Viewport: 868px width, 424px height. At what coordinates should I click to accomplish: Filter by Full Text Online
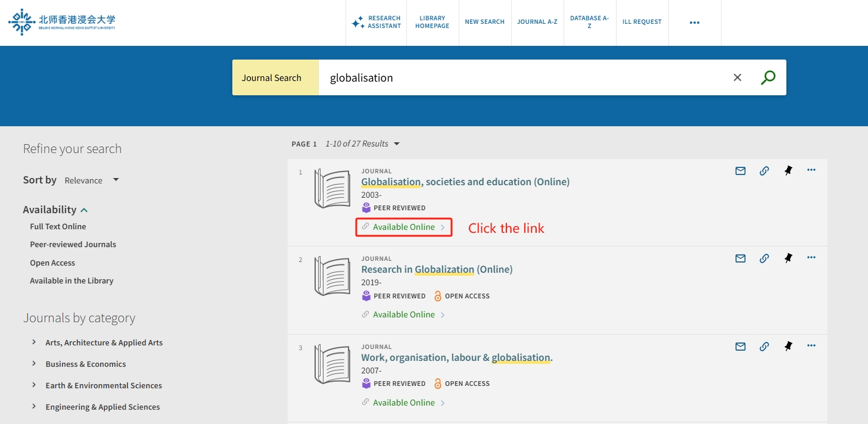coord(58,226)
